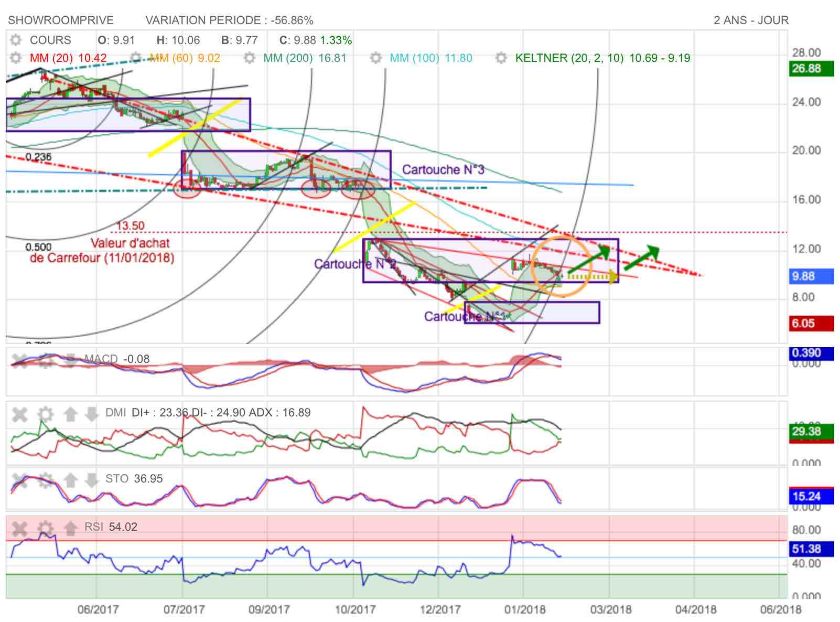Click the 09/2017 date axis label
This screenshot has height=622, width=840.
268,609
